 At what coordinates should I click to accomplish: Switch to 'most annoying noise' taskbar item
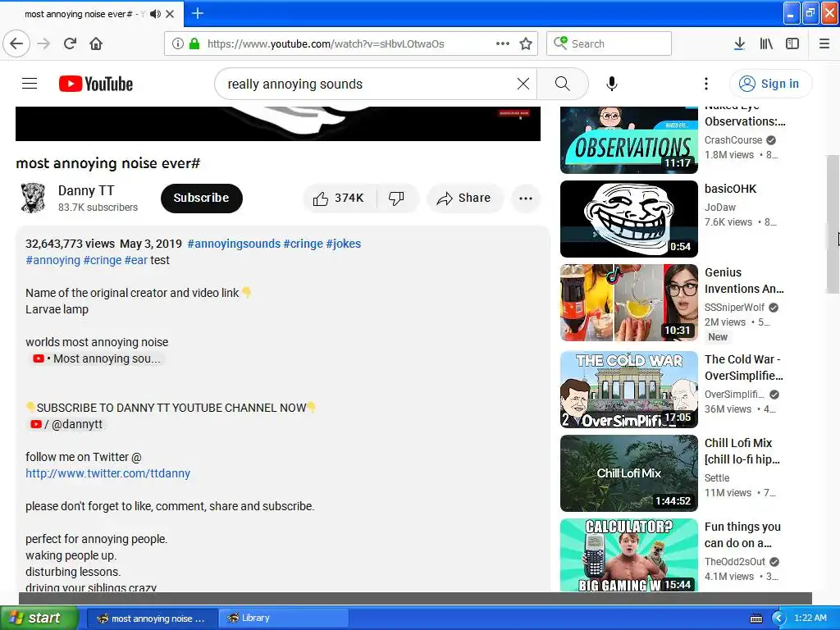coord(152,619)
